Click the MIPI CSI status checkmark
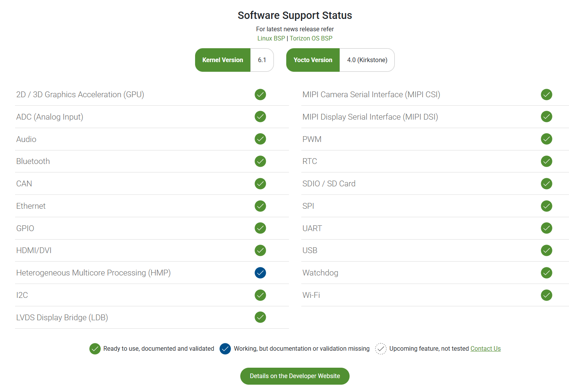 547,95
